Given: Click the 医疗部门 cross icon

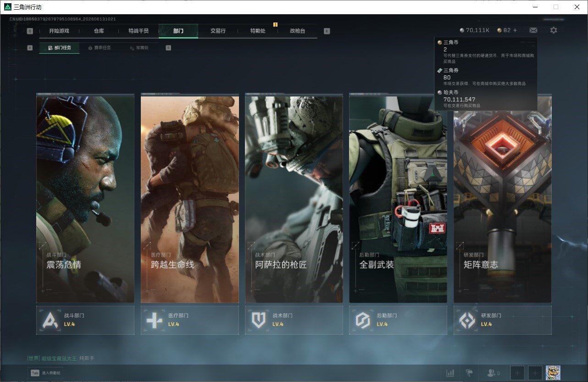Looking at the screenshot, I should (154, 320).
